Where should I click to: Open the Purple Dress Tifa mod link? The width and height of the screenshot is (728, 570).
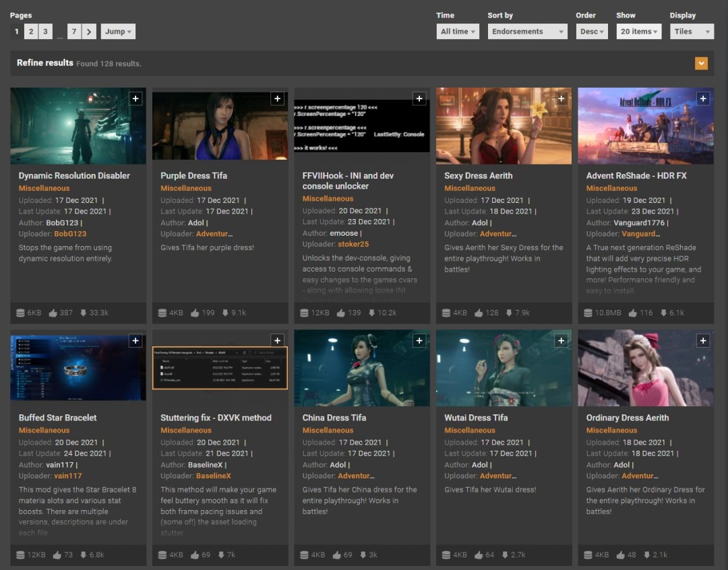(193, 175)
